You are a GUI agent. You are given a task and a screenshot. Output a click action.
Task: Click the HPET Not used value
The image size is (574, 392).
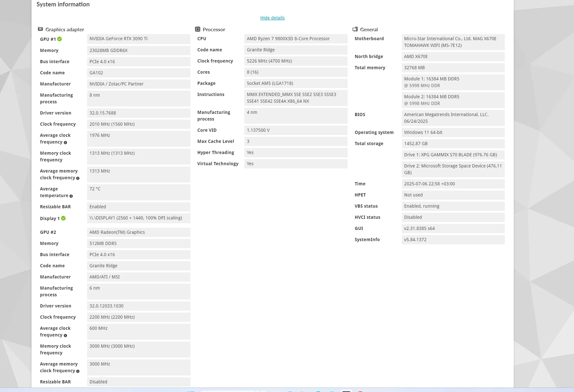pos(453,195)
